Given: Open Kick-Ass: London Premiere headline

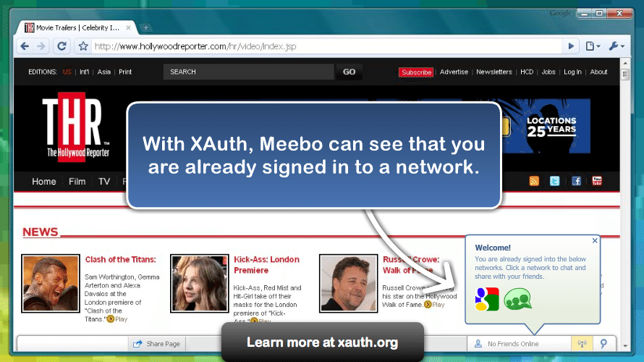Looking at the screenshot, I should [x=266, y=264].
